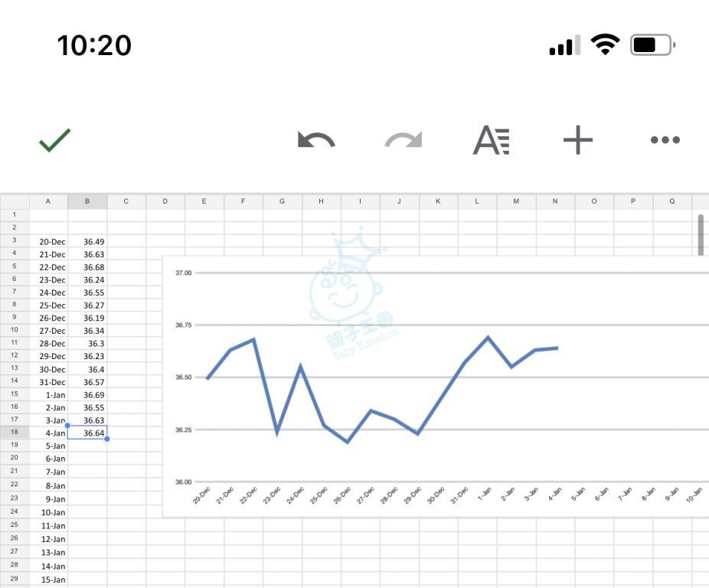Tap the vertical scrollbar handle
The width and height of the screenshot is (709, 588).
coord(701,234)
